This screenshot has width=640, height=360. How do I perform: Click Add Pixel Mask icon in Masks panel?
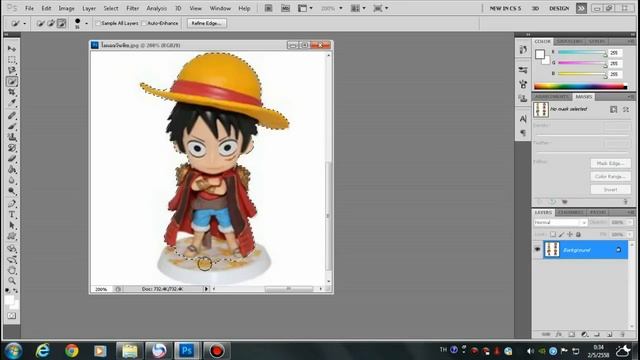(x=613, y=109)
